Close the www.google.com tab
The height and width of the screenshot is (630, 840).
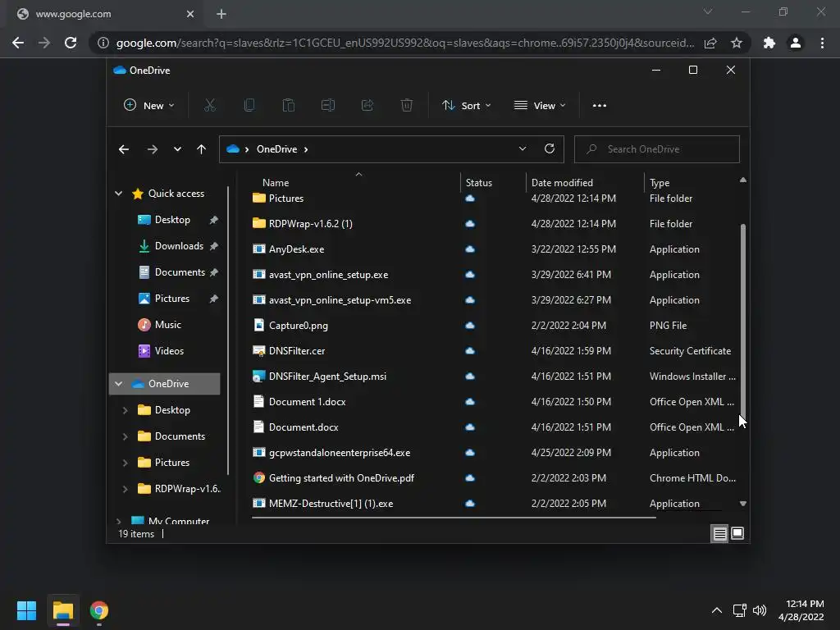pos(190,14)
